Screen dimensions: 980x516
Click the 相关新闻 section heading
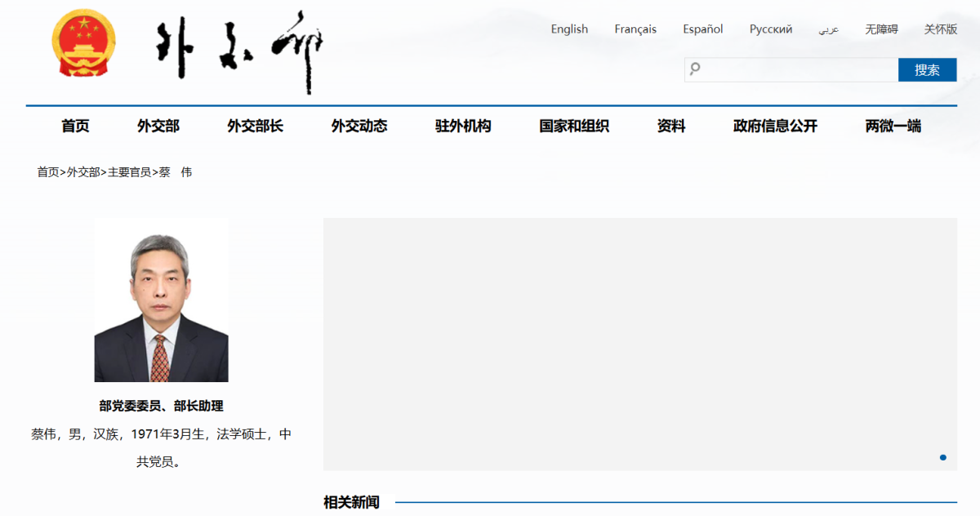coord(351,502)
